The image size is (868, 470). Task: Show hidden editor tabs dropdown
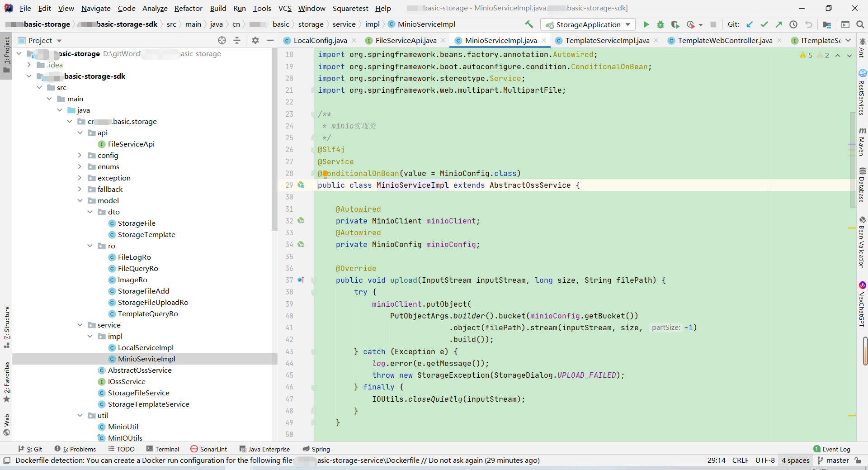click(x=848, y=40)
